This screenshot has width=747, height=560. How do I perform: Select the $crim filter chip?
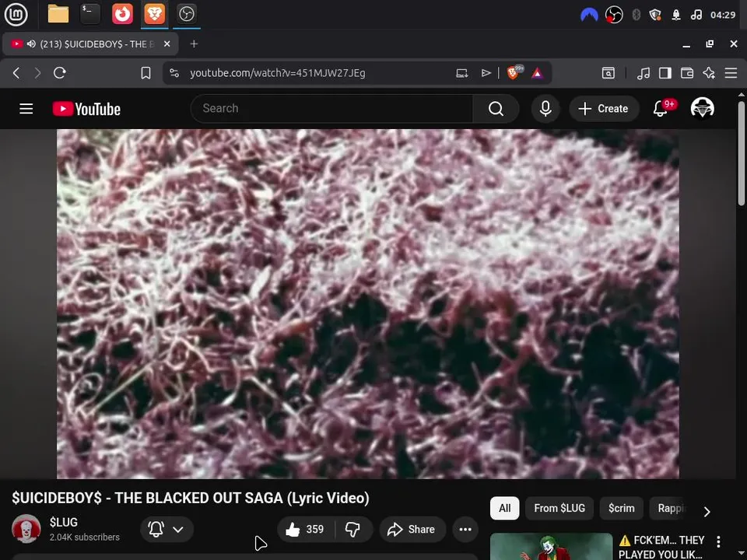coord(621,508)
